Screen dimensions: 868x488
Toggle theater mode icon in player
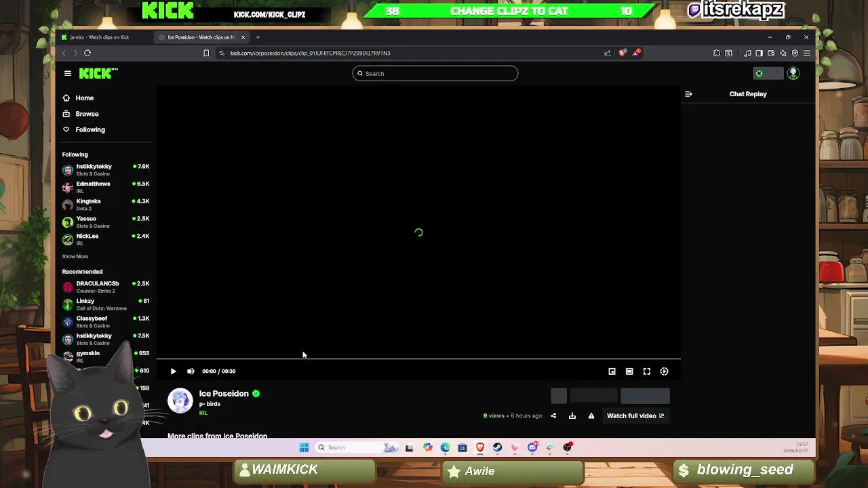pos(629,371)
